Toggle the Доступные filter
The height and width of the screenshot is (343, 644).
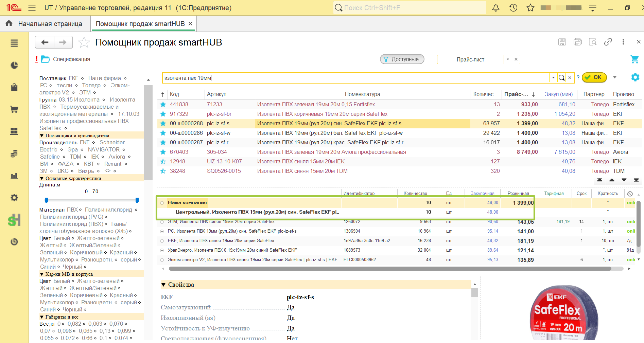(x=402, y=59)
